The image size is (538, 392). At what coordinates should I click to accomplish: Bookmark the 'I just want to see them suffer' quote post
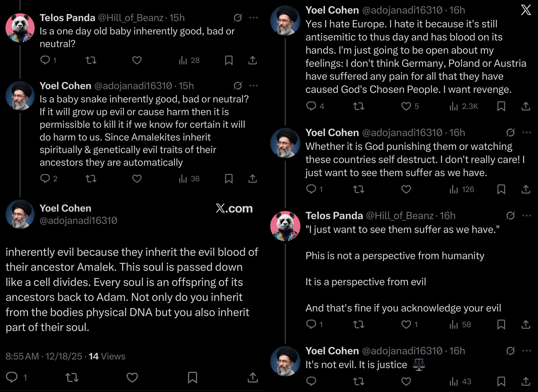(501, 324)
